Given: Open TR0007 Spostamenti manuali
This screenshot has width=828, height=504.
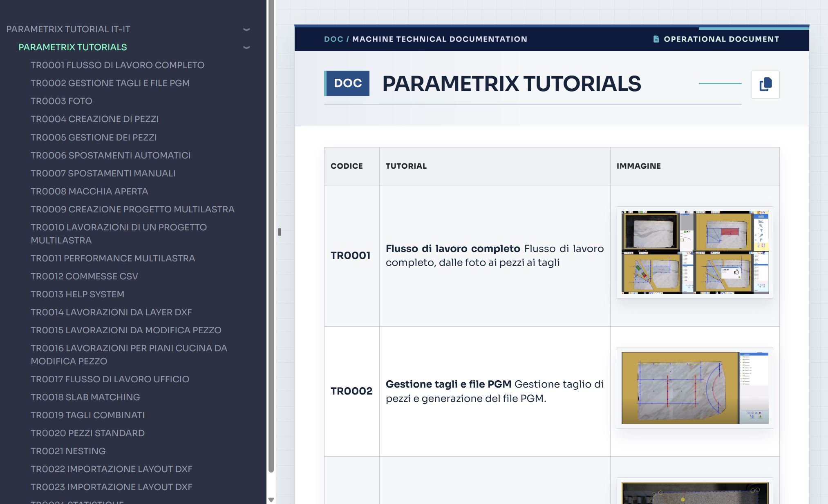Looking at the screenshot, I should (103, 173).
